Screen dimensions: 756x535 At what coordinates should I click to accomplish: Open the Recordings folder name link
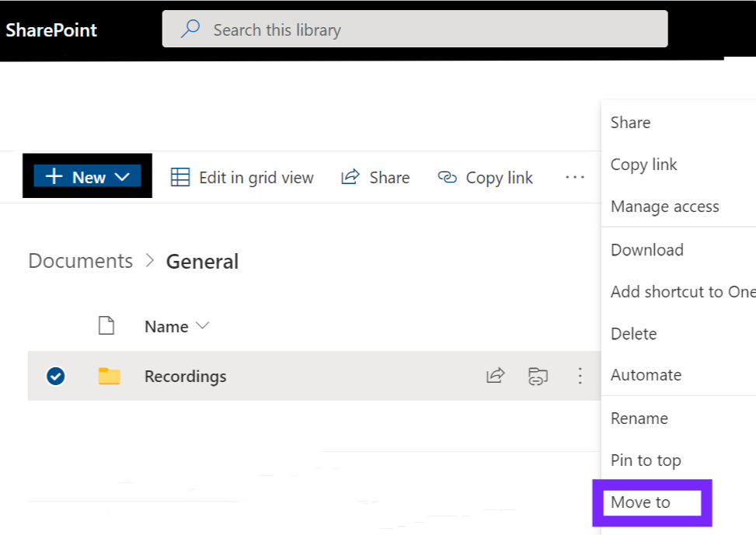coord(185,377)
